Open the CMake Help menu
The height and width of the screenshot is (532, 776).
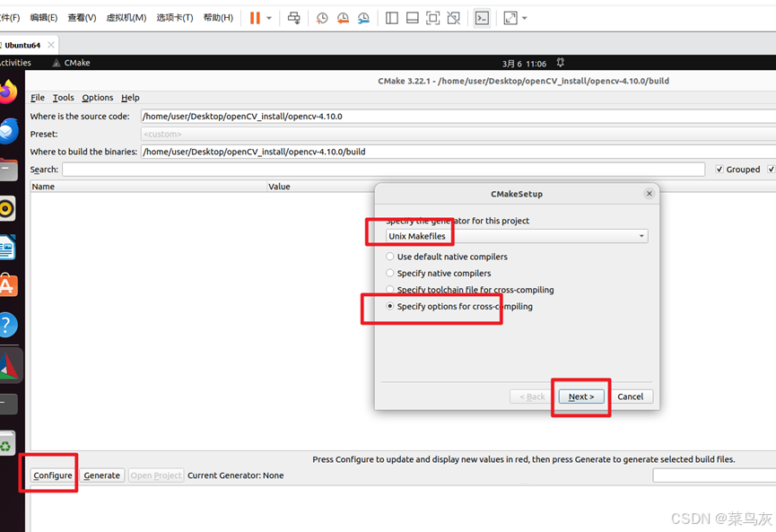130,98
